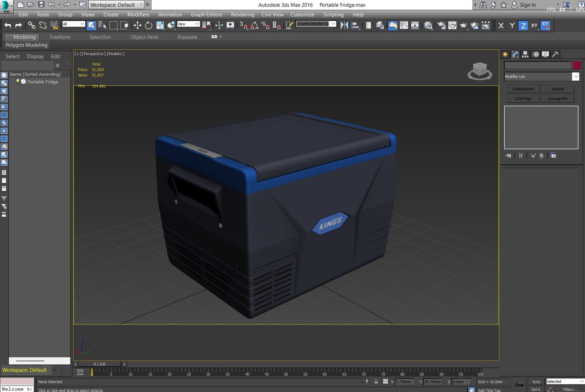This screenshot has height=392, width=585.
Task: Toggle Percent Snap
Action: click(x=266, y=25)
